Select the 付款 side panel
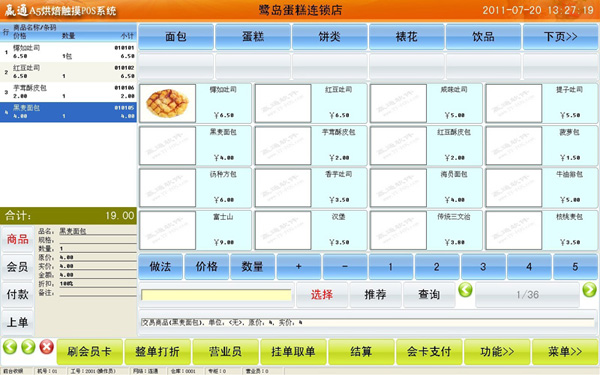 tap(18, 294)
